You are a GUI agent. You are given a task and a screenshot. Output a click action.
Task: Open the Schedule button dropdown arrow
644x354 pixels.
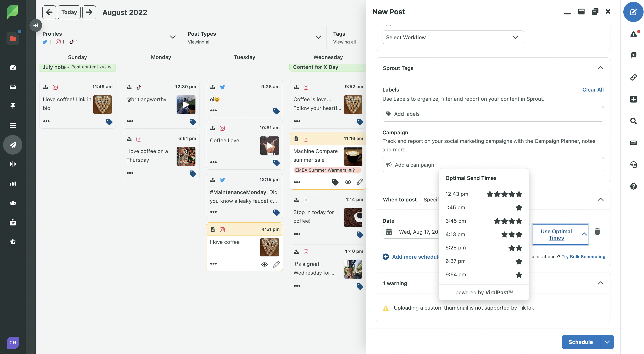pos(607,342)
